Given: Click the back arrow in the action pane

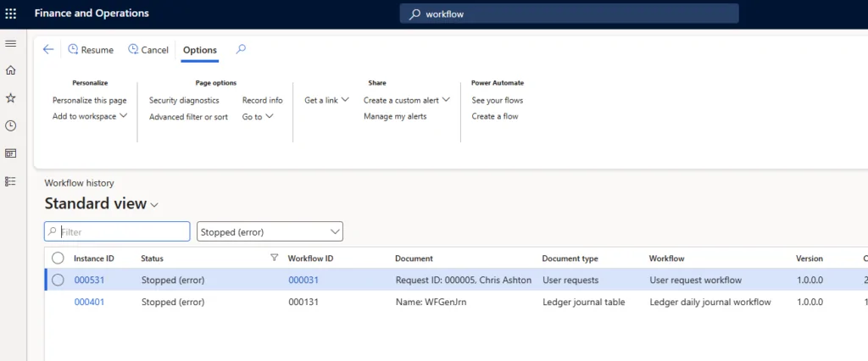Looking at the screenshot, I should (48, 50).
